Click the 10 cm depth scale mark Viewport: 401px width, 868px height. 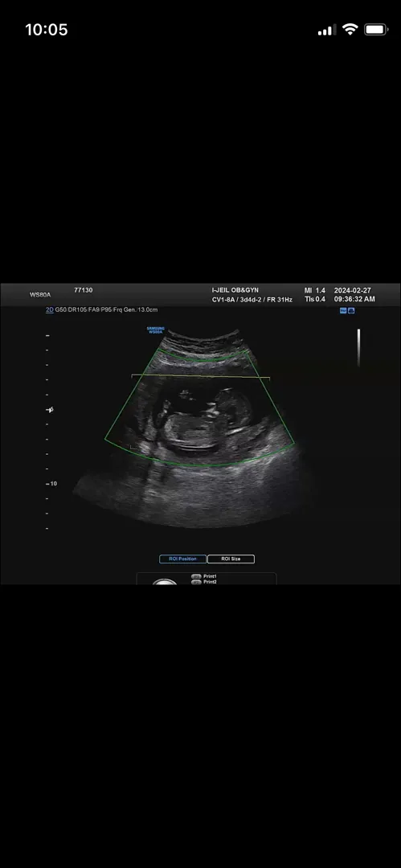pos(51,484)
